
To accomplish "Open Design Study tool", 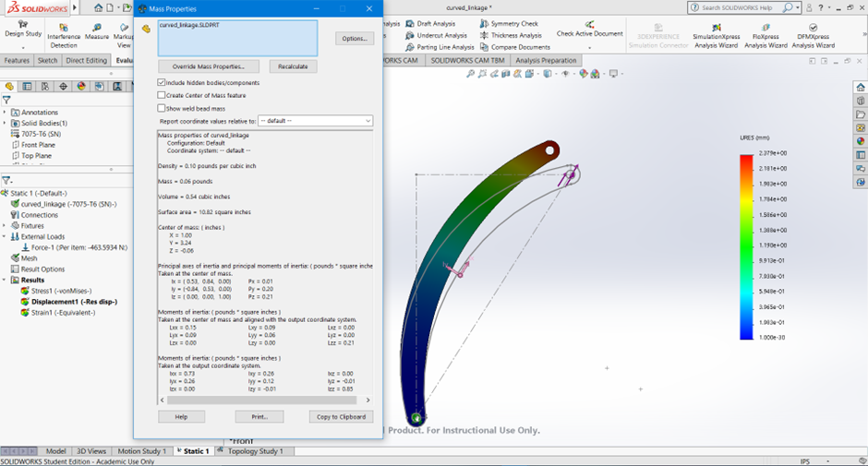I will pos(22,26).
